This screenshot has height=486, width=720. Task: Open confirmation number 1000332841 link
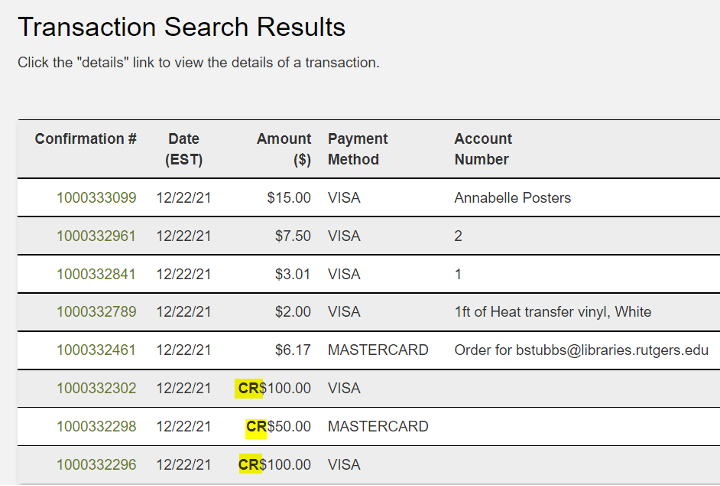click(96, 274)
